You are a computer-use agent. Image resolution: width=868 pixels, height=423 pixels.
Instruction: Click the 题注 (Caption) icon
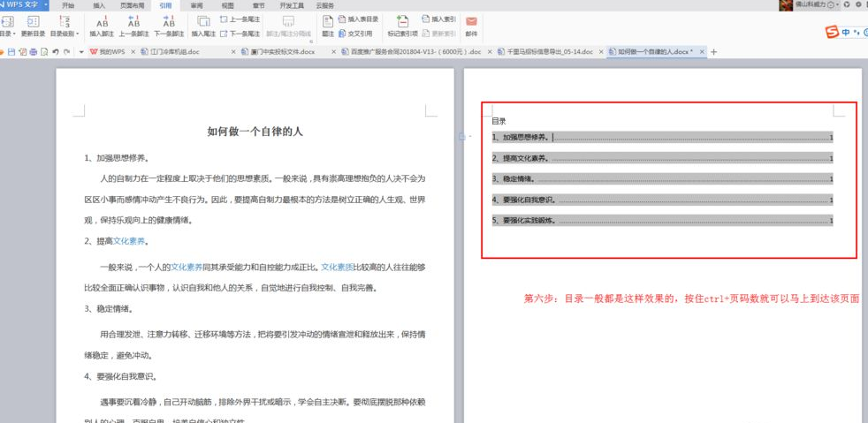(x=328, y=22)
